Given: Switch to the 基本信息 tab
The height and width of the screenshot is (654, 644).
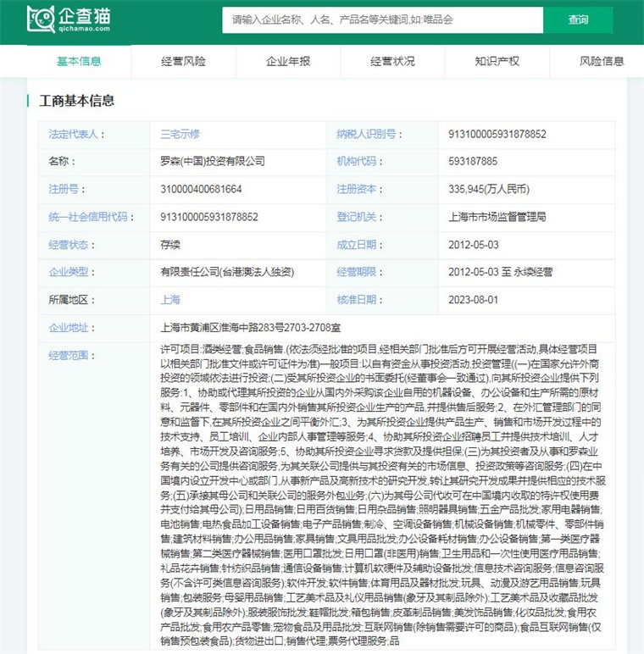Looking at the screenshot, I should pos(79,61).
